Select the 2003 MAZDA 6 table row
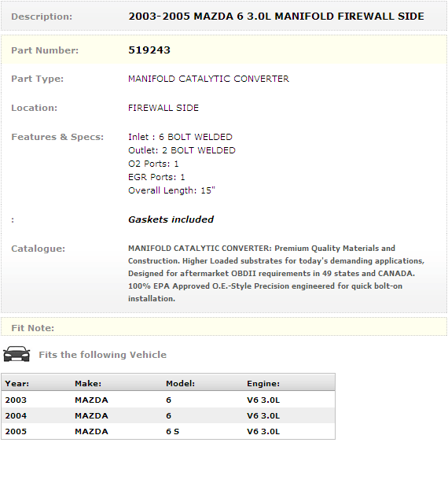This screenshot has width=448, height=483. pos(168,400)
